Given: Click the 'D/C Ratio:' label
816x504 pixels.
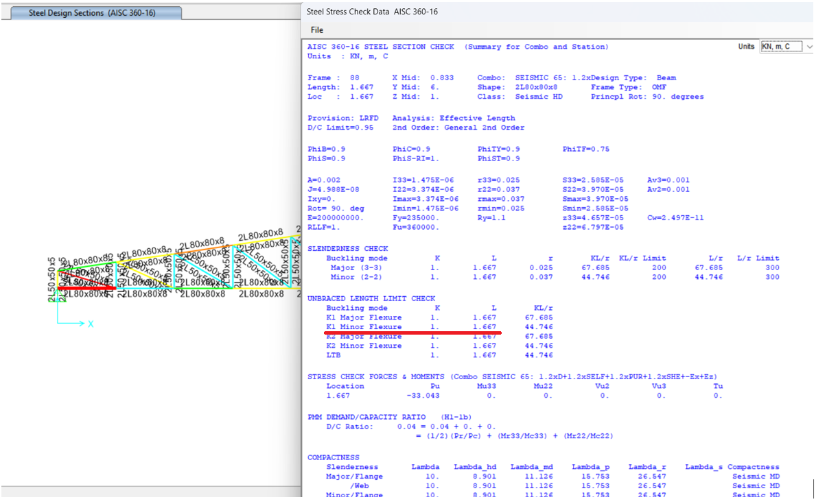Looking at the screenshot, I should 350,427.
